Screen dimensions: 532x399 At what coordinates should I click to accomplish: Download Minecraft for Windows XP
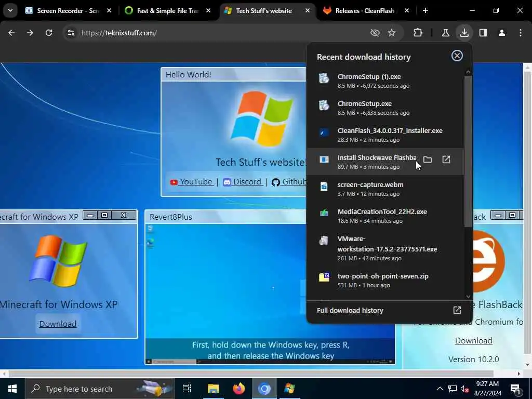pyautogui.click(x=58, y=324)
